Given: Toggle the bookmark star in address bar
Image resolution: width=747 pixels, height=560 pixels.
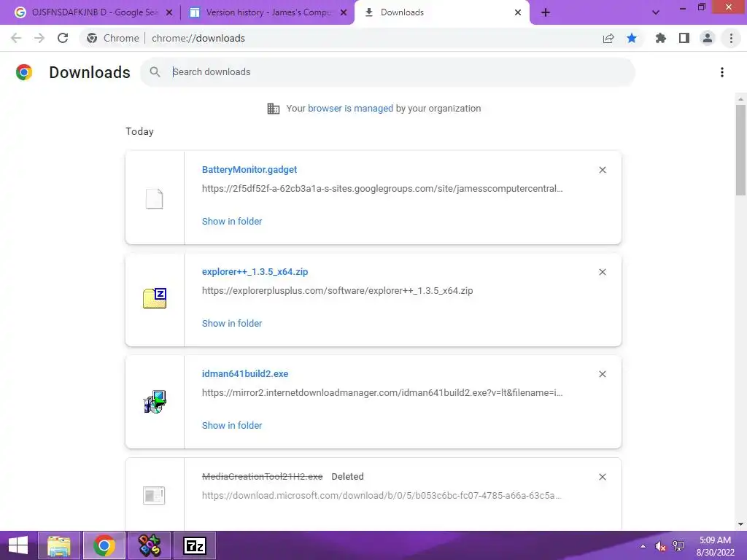Looking at the screenshot, I should point(632,38).
